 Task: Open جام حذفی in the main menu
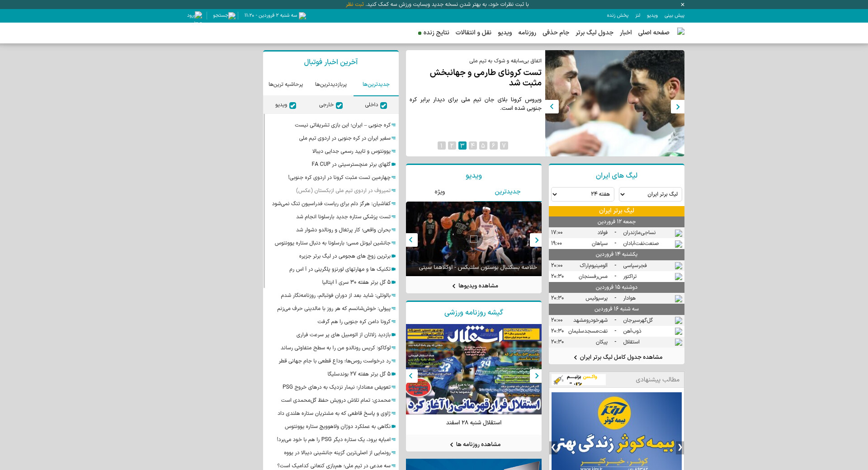[x=556, y=33]
